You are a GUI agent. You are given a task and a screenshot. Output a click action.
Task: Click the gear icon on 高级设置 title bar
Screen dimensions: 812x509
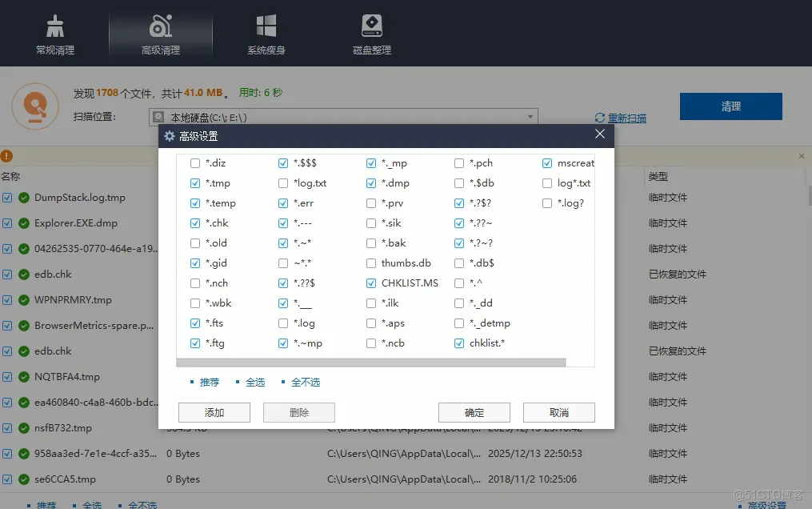pos(168,135)
